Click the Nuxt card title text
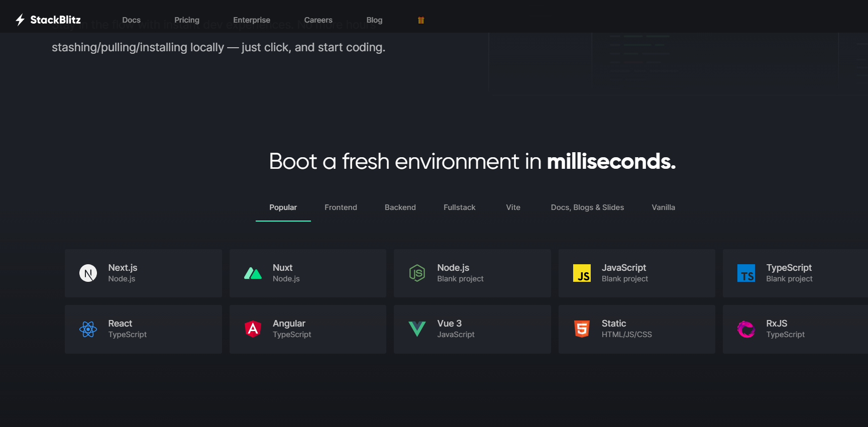The height and width of the screenshot is (427, 868). (x=283, y=268)
